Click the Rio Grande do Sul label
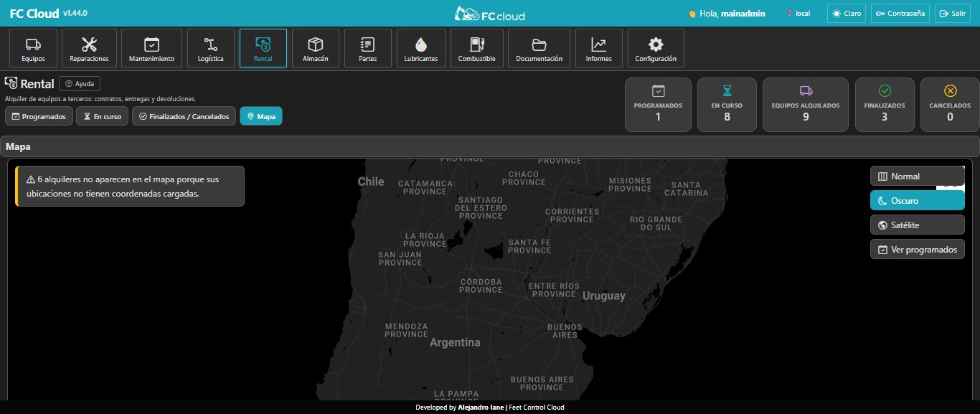The width and height of the screenshot is (980, 414). click(656, 223)
